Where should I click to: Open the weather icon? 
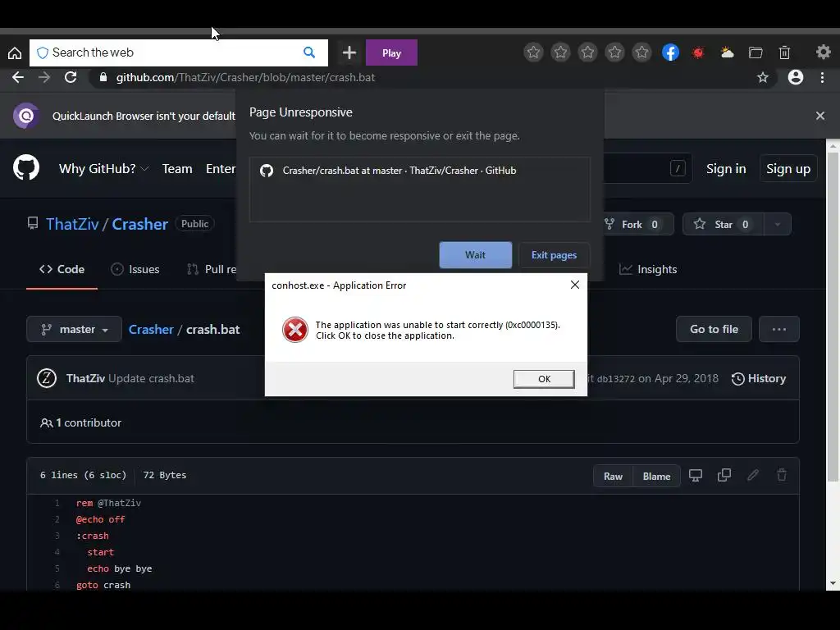(727, 52)
